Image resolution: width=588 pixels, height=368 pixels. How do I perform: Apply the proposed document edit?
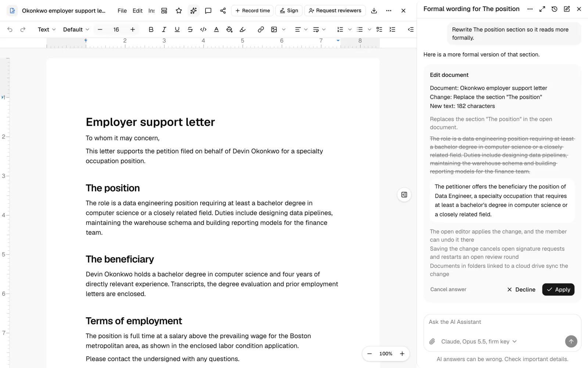558,290
